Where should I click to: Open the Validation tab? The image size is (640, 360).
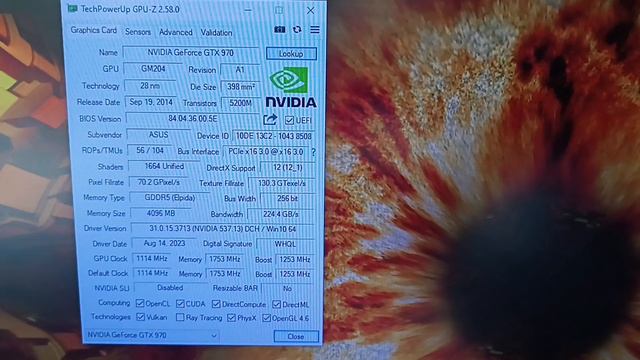tap(216, 33)
